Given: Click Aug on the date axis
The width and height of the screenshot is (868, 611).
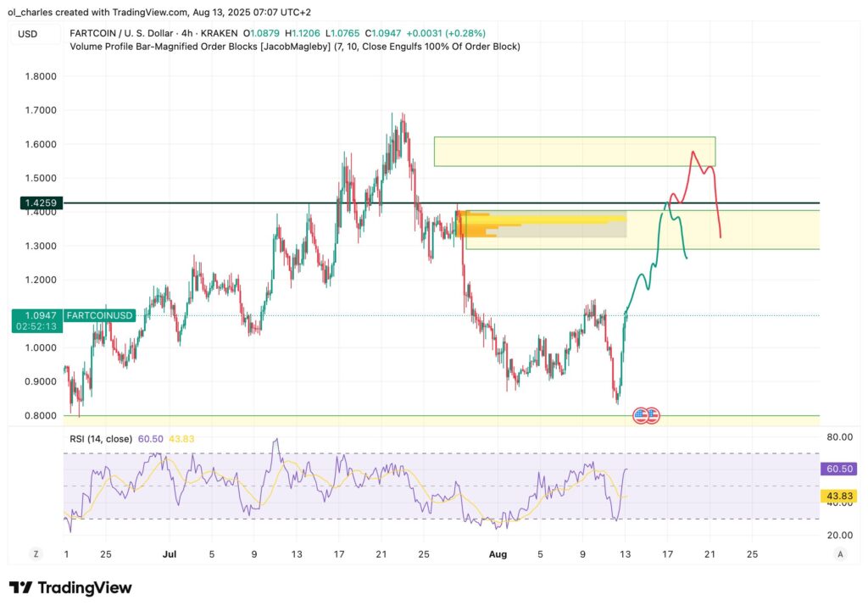Looking at the screenshot, I should point(498,554).
